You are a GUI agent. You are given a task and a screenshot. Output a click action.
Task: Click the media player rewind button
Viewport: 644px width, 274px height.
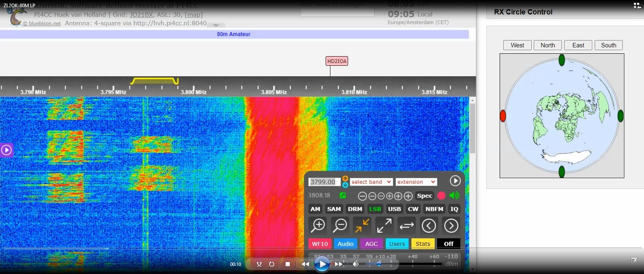(305, 264)
